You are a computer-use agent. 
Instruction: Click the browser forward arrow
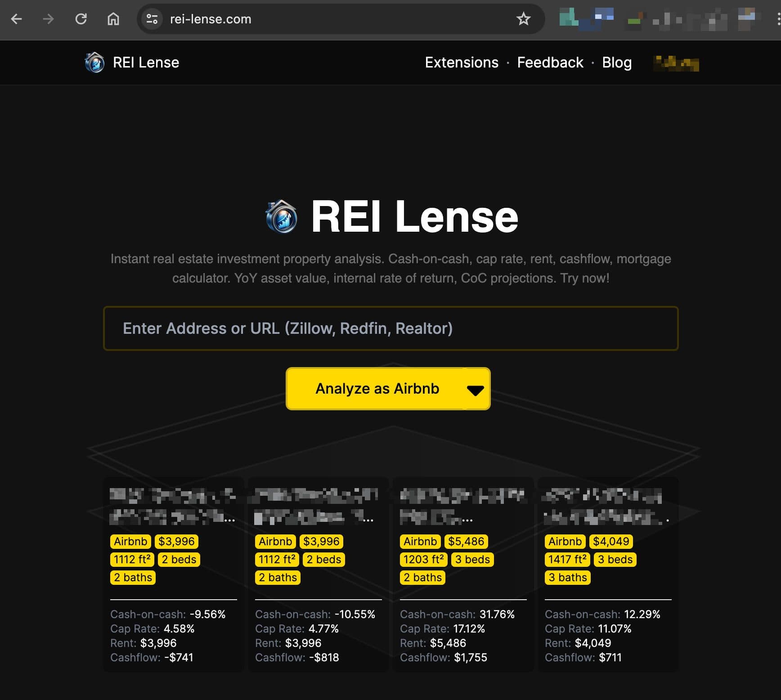tap(49, 19)
